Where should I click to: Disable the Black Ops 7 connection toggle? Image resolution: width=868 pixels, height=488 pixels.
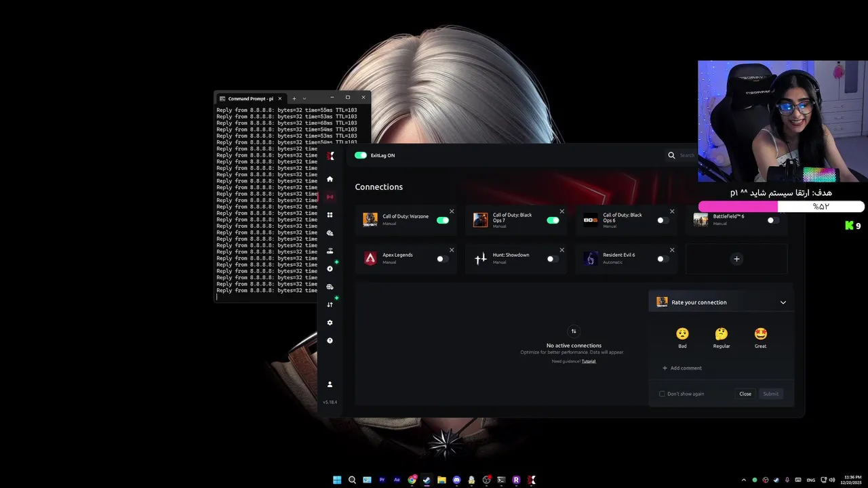553,220
